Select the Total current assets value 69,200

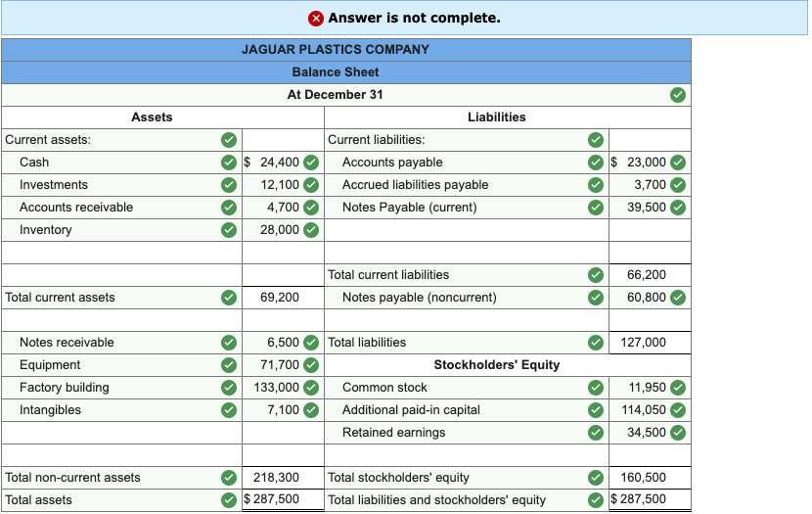280,298
